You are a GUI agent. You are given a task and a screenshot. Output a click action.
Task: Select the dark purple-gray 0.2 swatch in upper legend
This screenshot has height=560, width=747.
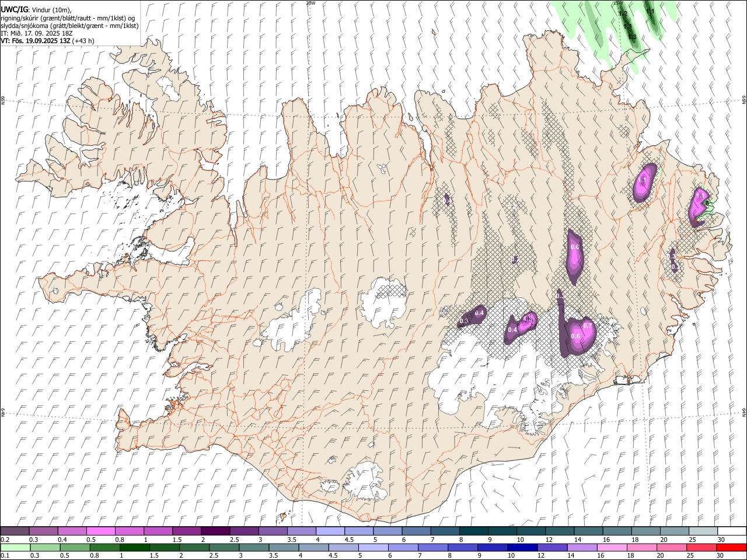point(15,531)
